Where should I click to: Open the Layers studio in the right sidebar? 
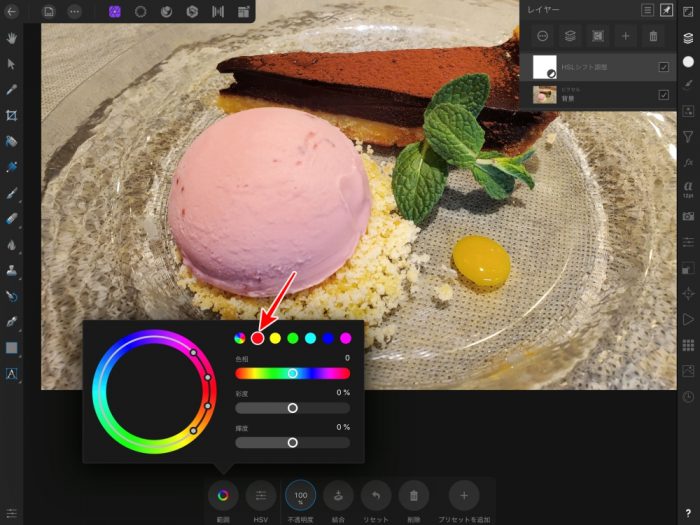point(688,38)
